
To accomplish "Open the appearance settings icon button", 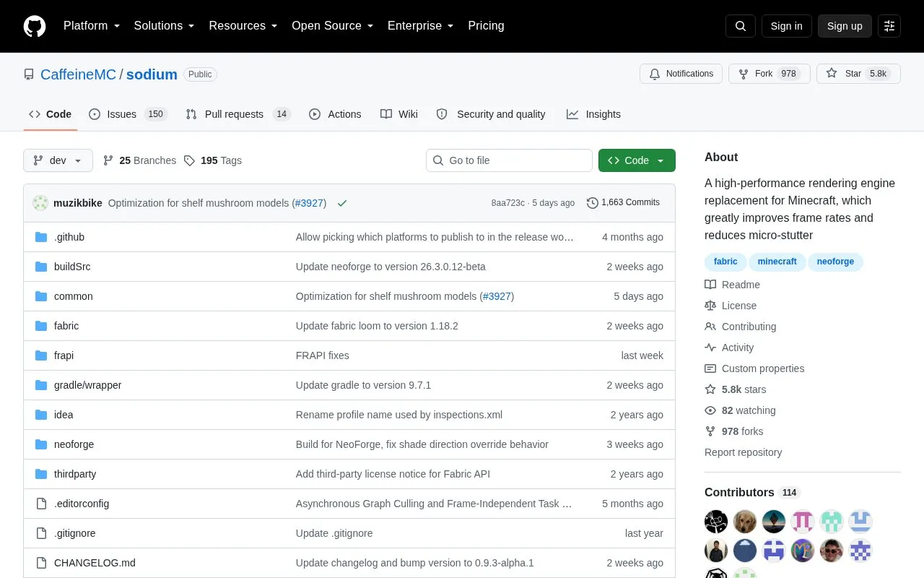I will 889,26.
